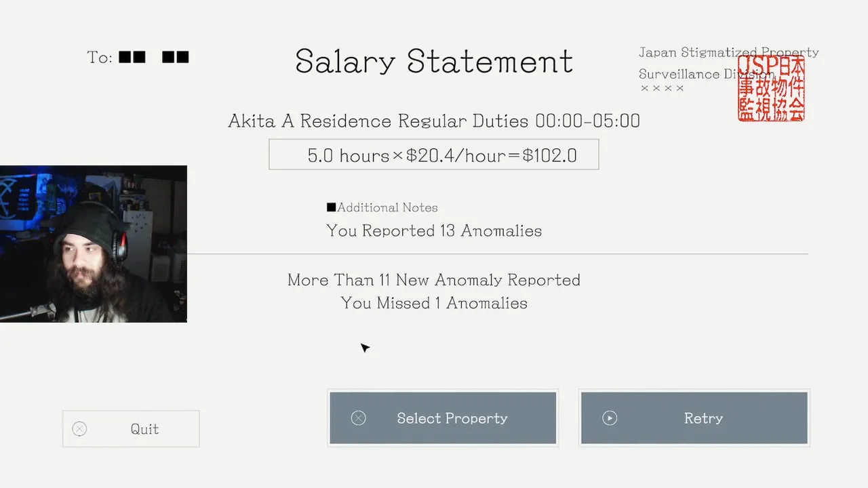This screenshot has height=488, width=868.
Task: Click the circled X icon beside Quit
Action: click(x=79, y=429)
